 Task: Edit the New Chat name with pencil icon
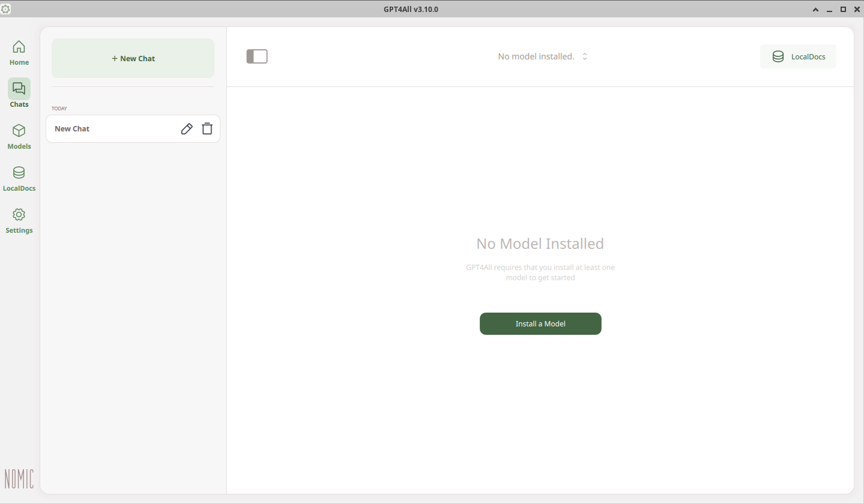[187, 128]
